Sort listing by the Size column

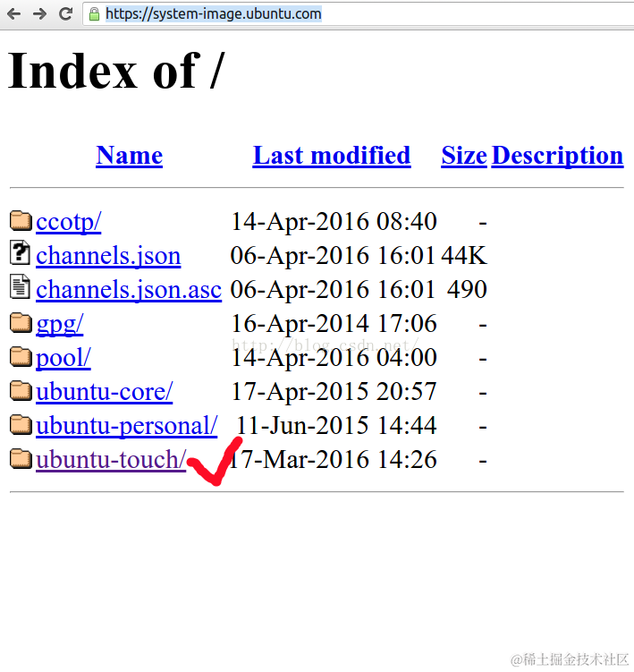coord(464,155)
